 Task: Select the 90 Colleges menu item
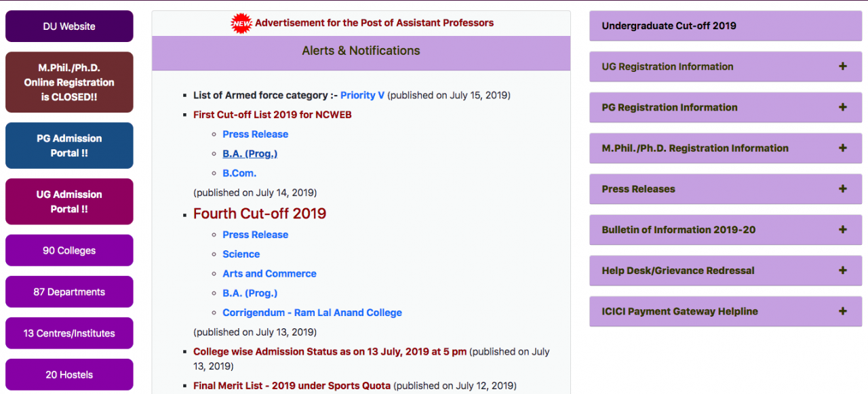69,250
